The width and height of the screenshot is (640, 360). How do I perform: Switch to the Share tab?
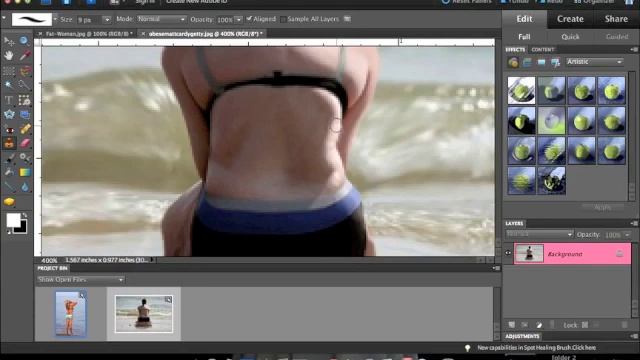(x=616, y=19)
